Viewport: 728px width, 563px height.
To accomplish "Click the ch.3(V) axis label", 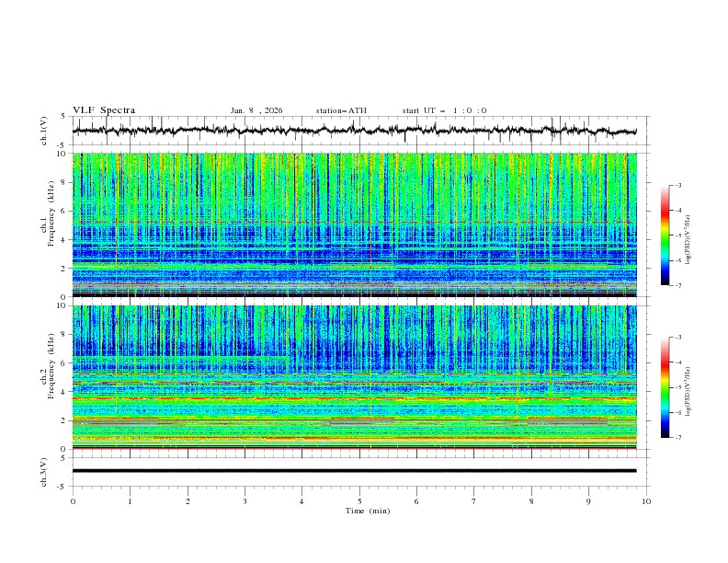I will click(x=45, y=471).
